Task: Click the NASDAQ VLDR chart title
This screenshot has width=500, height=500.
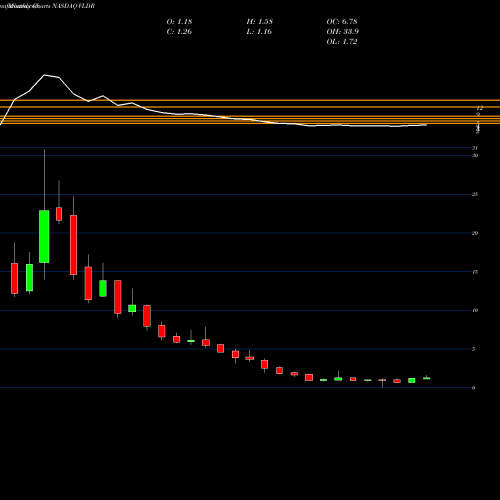Action: (74, 6)
